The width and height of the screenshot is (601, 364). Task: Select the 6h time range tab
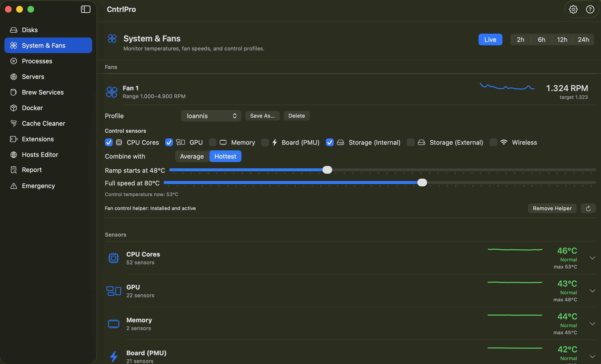(x=541, y=39)
